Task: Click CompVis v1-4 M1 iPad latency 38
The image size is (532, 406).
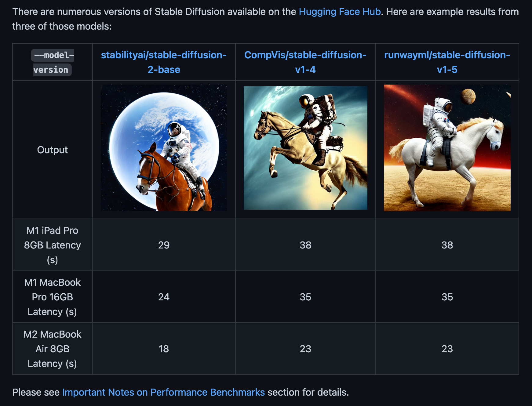Action: pyautogui.click(x=305, y=245)
